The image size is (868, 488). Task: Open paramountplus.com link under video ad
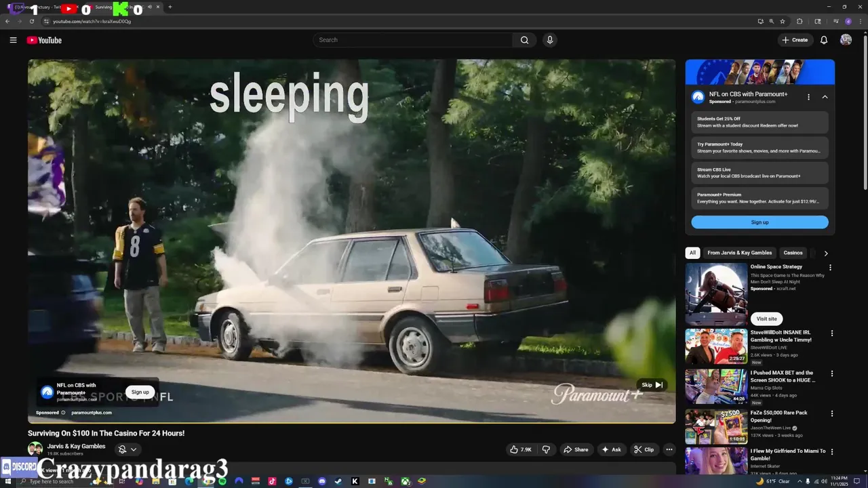[92, 413]
